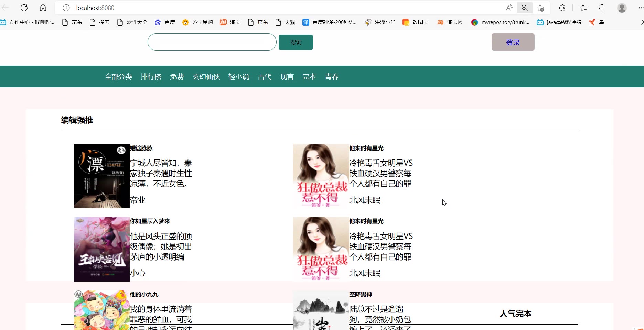Click author name 小心
Image resolution: width=644 pixels, height=330 pixels.
point(138,273)
